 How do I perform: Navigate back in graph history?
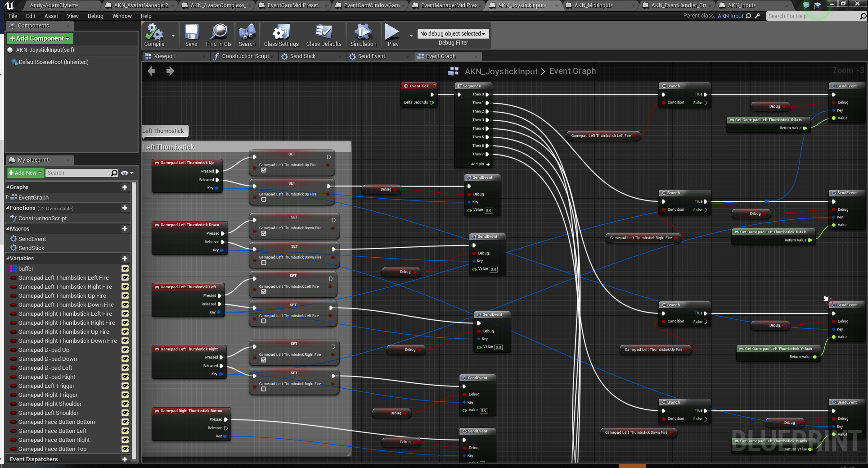(152, 71)
